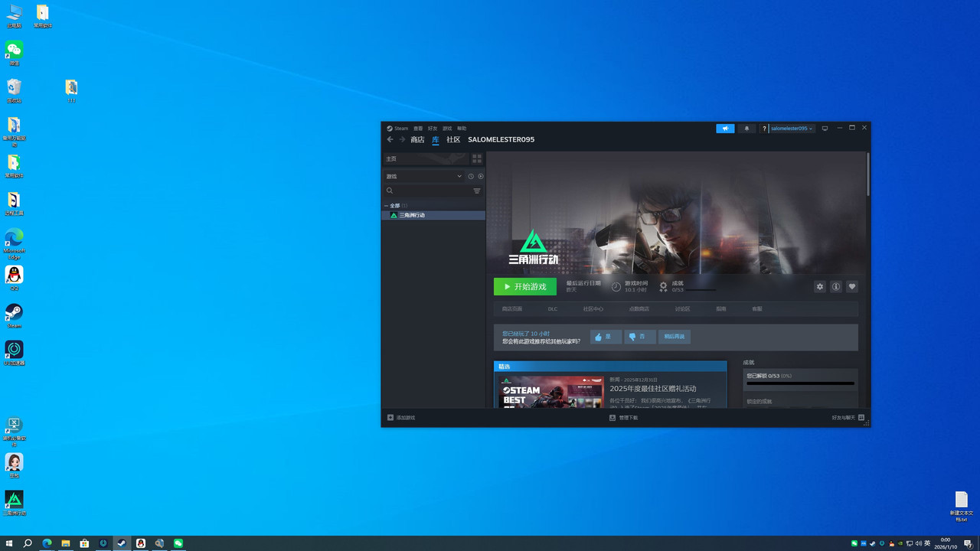Image resolution: width=980 pixels, height=551 pixels.
Task: Click the 您已解锁 0/53 progress bar
Action: [801, 383]
